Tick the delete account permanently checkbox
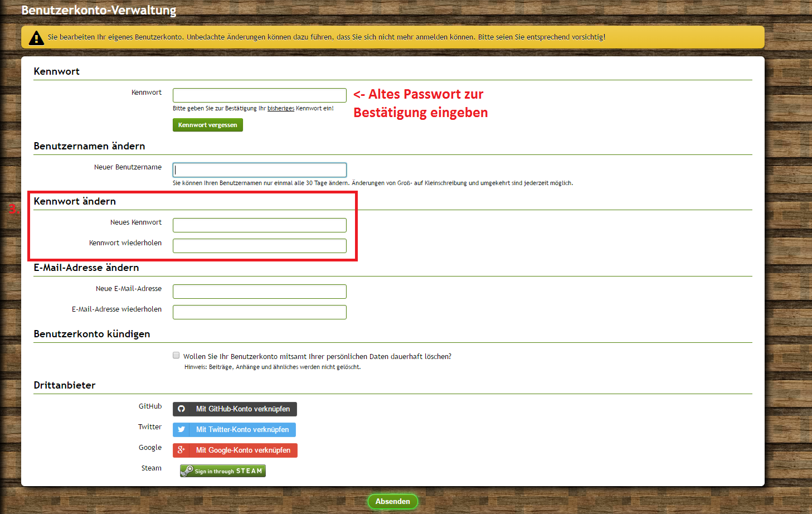The height and width of the screenshot is (514, 812). point(176,356)
